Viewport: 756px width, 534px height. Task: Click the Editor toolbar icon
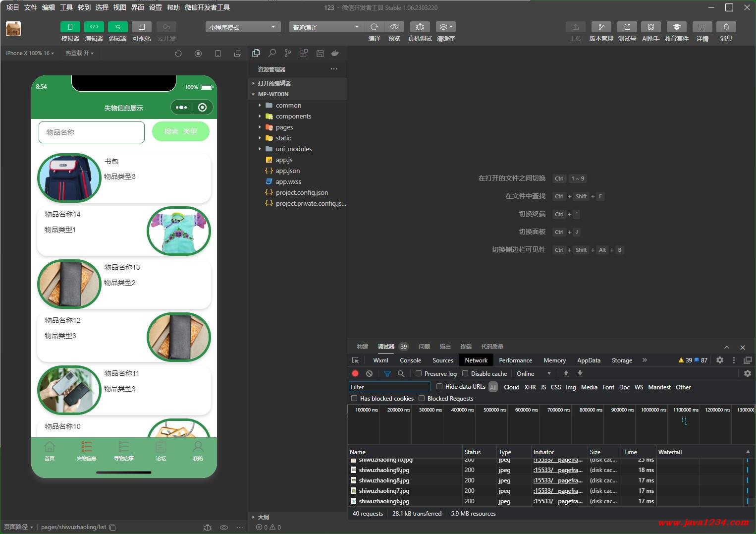[x=94, y=27]
